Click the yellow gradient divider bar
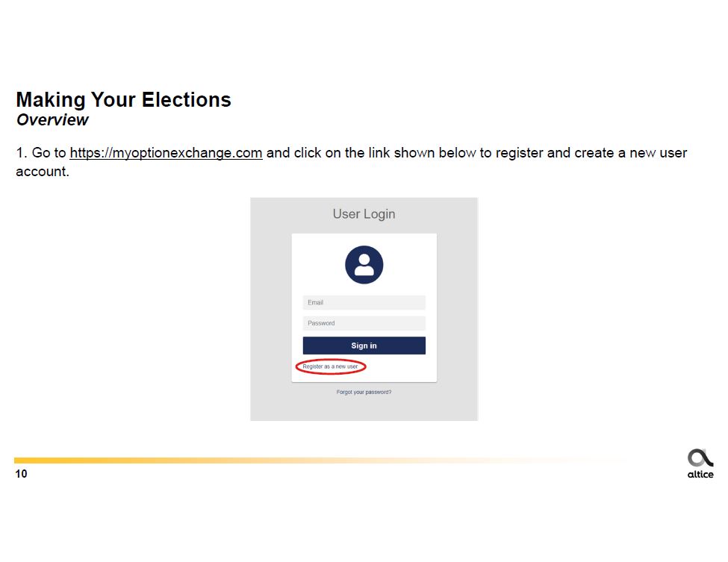The height and width of the screenshot is (562, 728). [224, 460]
